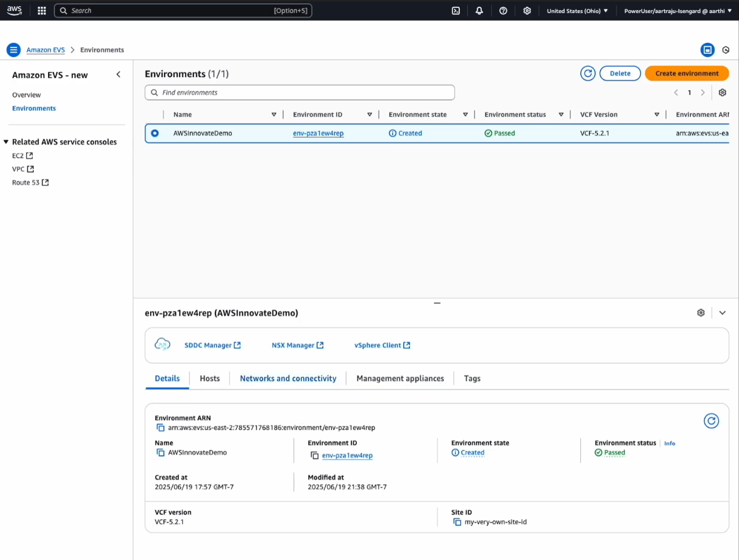
Task: Grab the split panel resize handle
Action: [437, 303]
